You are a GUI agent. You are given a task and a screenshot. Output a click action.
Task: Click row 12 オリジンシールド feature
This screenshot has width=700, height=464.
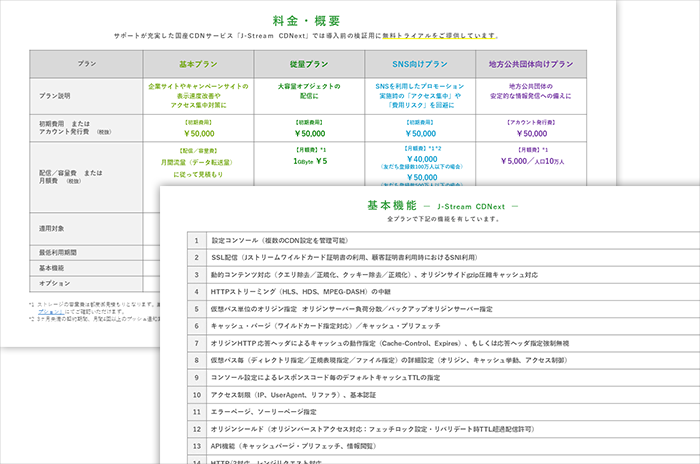(372, 429)
